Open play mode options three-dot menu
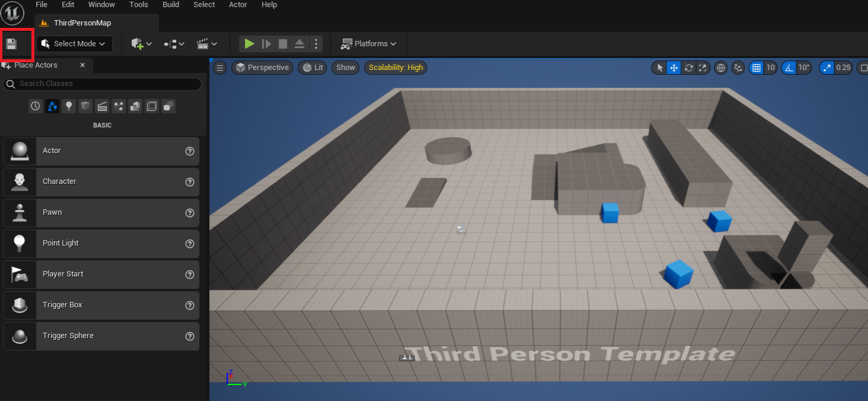Screen dimensions: 868x401 (316, 44)
